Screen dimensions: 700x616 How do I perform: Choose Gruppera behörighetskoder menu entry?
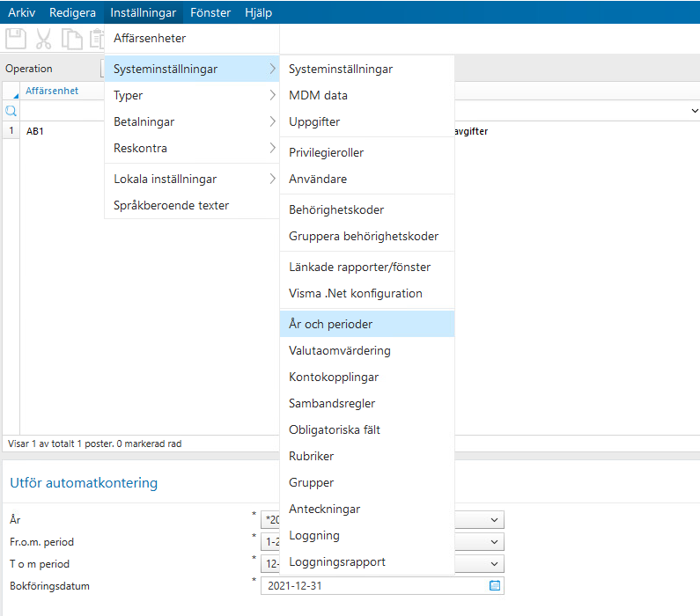click(x=367, y=236)
